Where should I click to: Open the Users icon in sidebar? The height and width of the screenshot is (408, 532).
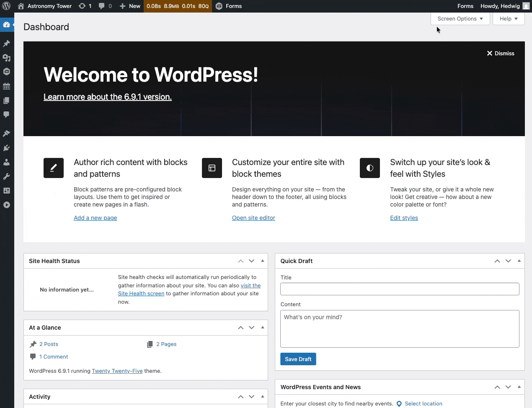pyautogui.click(x=6, y=162)
